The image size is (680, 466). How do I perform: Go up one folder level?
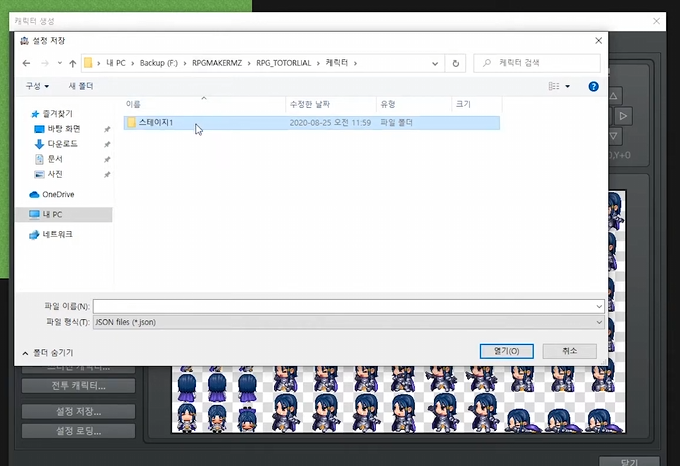72,63
